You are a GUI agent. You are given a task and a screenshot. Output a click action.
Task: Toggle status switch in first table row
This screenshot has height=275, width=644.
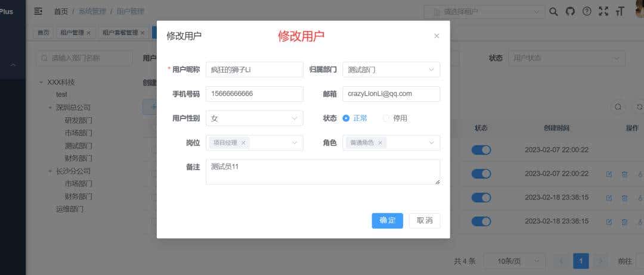pos(481,150)
